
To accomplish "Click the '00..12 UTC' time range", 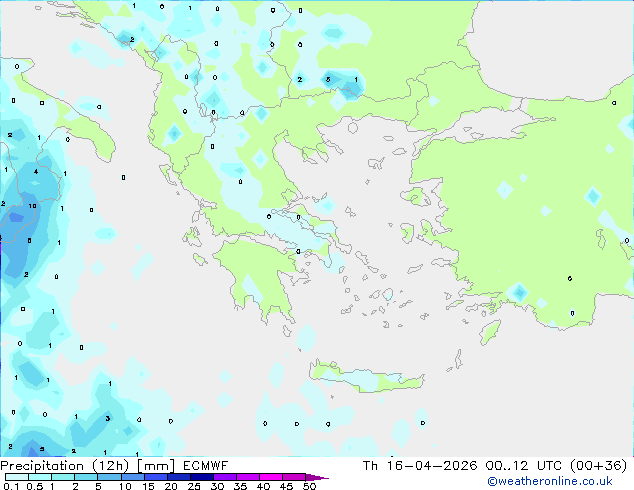I will point(524,466).
